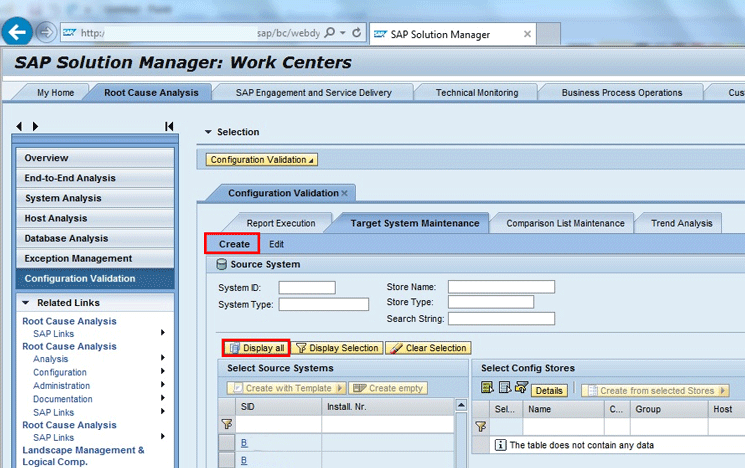Click into the Search String input field
The image size is (745, 468).
point(501,318)
